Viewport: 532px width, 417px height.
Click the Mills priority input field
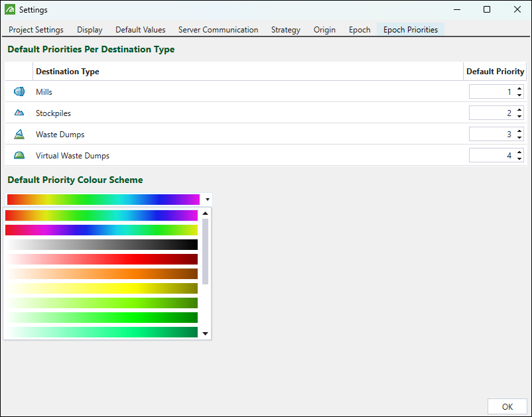click(491, 92)
